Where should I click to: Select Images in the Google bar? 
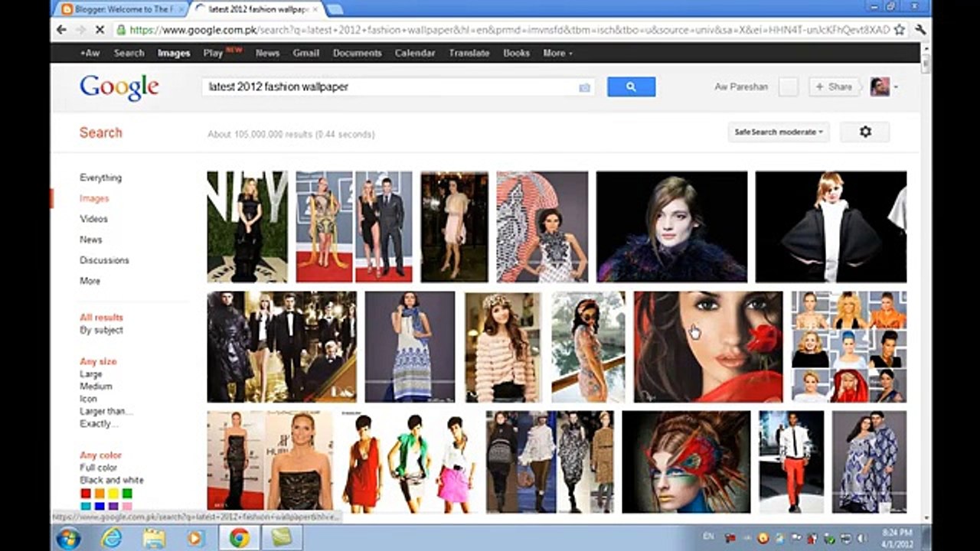click(174, 53)
